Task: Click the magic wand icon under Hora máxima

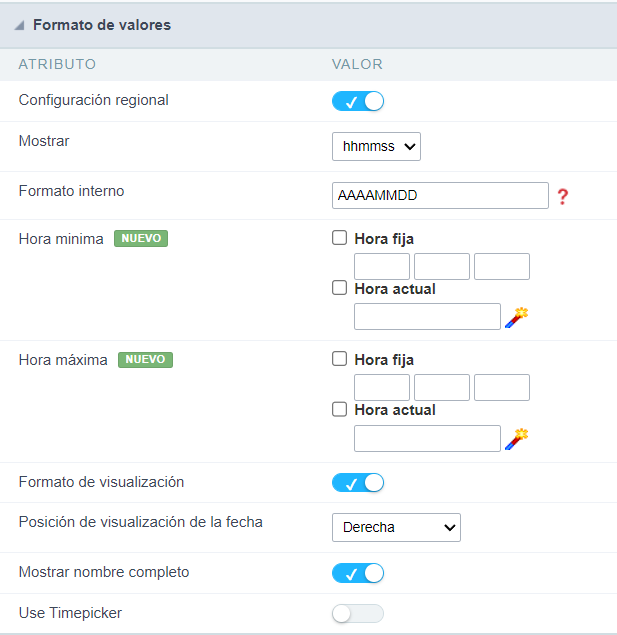Action: click(516, 439)
